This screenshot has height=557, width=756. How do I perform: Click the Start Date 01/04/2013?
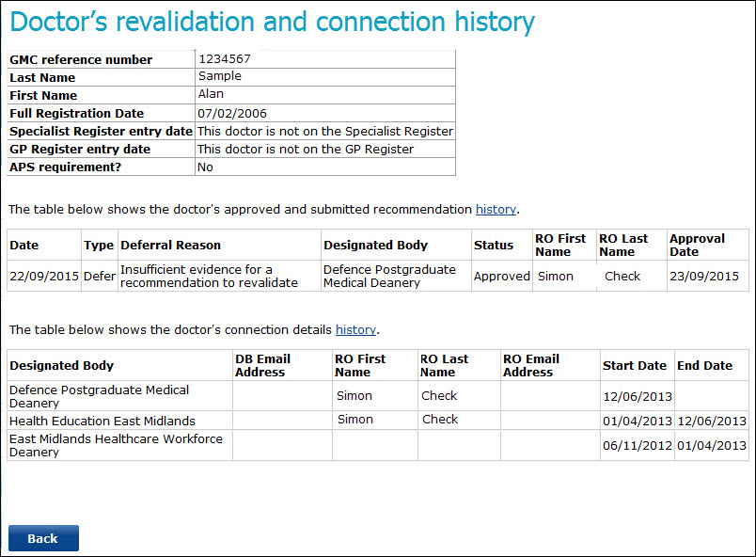point(638,421)
